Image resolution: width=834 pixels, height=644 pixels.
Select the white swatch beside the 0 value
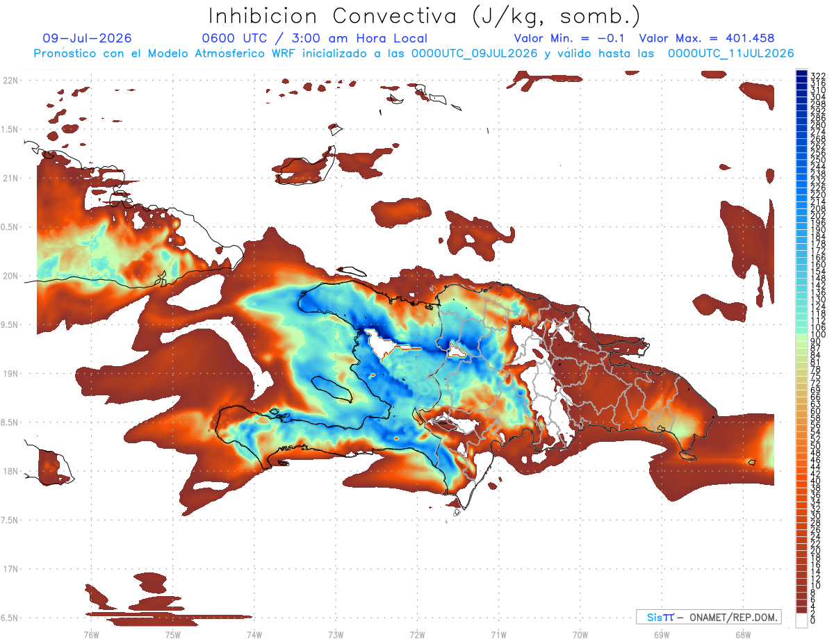(x=802, y=622)
